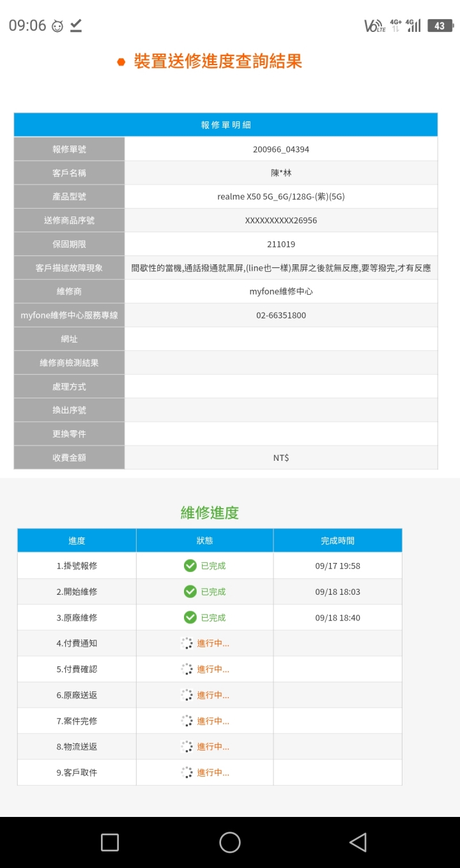460x868 pixels.
Task: Tap the 處理方式 label cell
Action: coord(69,387)
